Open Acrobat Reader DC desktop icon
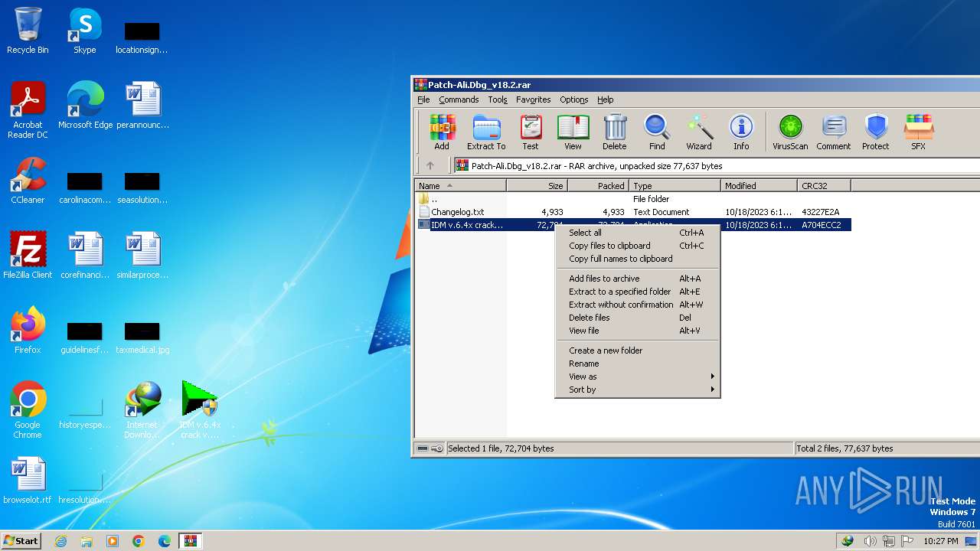 tap(28, 110)
